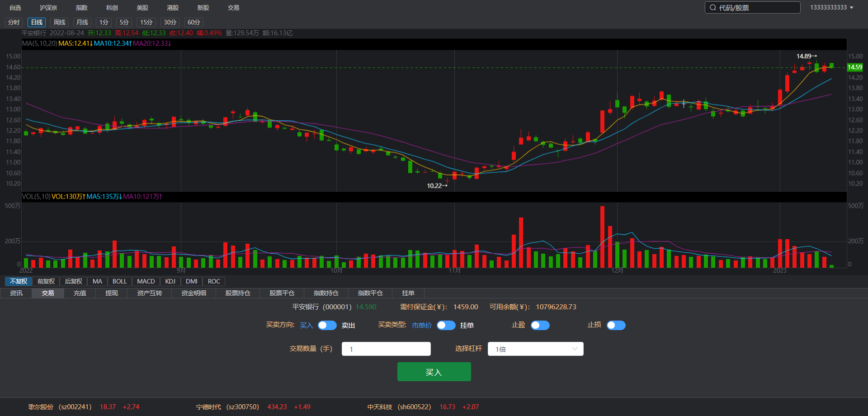The height and width of the screenshot is (416, 868).
Task: Enable the 止损 stop-loss switch
Action: coord(616,326)
